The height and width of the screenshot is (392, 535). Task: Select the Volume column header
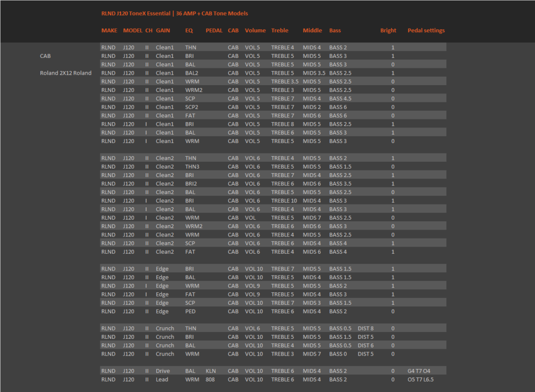point(255,31)
